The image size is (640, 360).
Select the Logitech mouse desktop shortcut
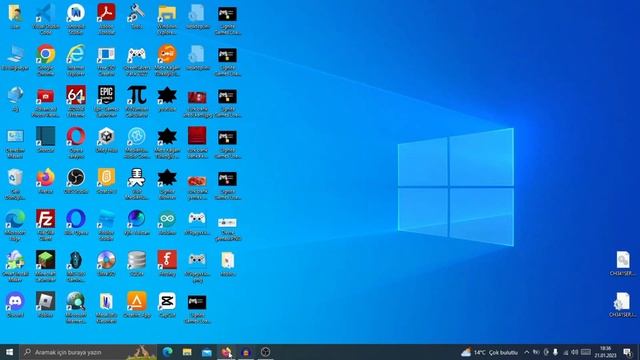76,266
